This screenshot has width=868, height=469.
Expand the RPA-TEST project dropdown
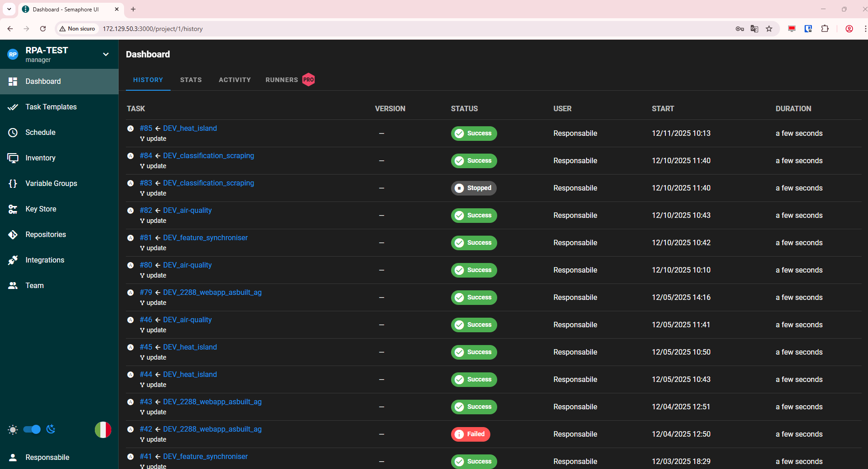point(106,55)
